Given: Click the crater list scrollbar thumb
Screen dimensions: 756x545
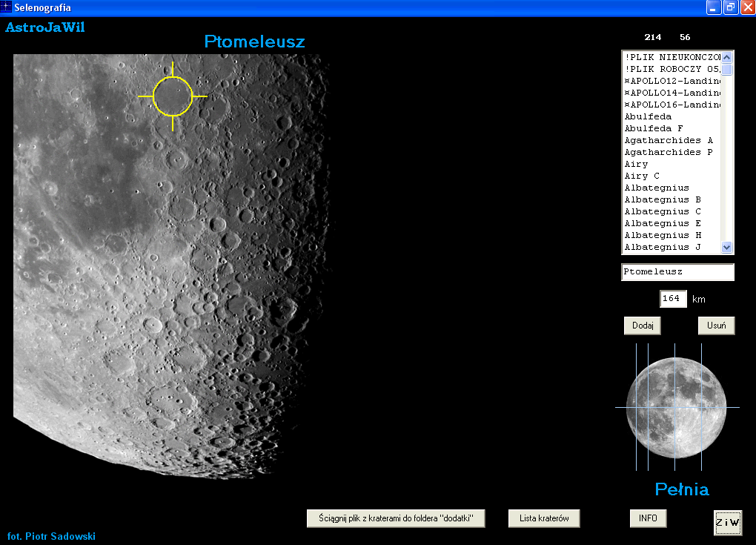Looking at the screenshot, I should (x=727, y=70).
